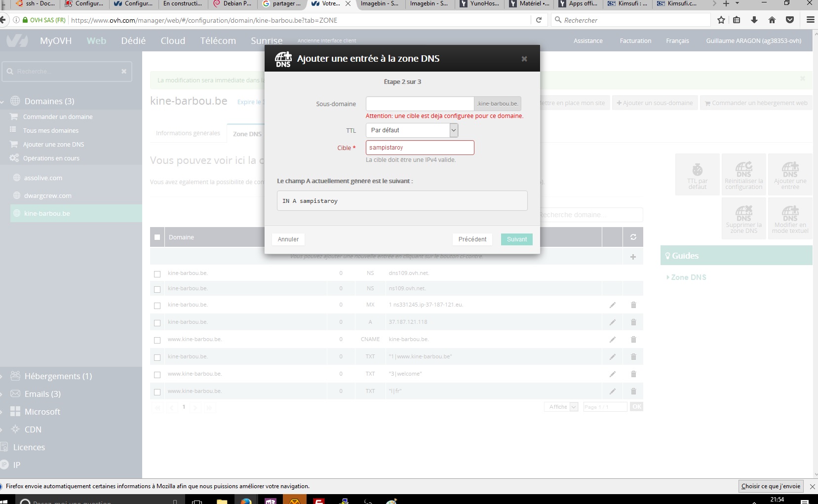Screen dimensions: 818x504
Task: Check the CNAME record row
Action: 157,340
